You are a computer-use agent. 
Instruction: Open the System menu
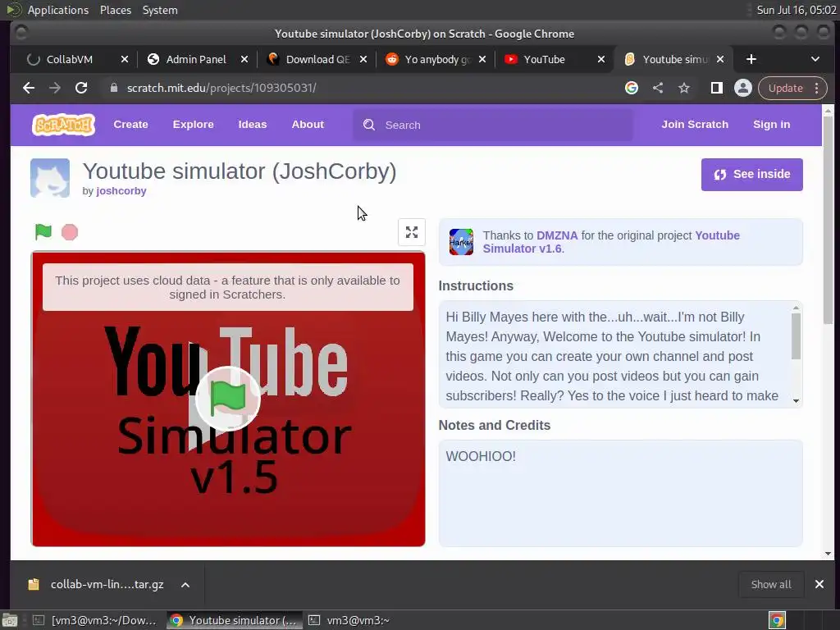pyautogui.click(x=160, y=10)
